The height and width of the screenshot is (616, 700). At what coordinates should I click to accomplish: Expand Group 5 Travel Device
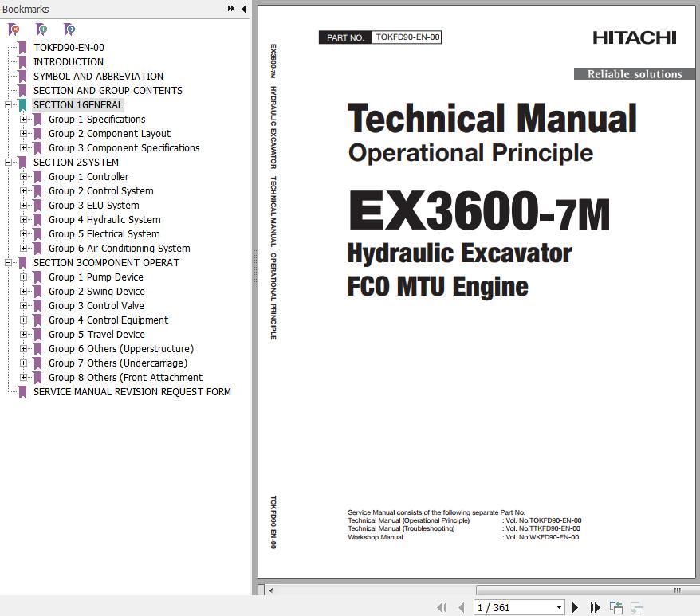click(23, 335)
